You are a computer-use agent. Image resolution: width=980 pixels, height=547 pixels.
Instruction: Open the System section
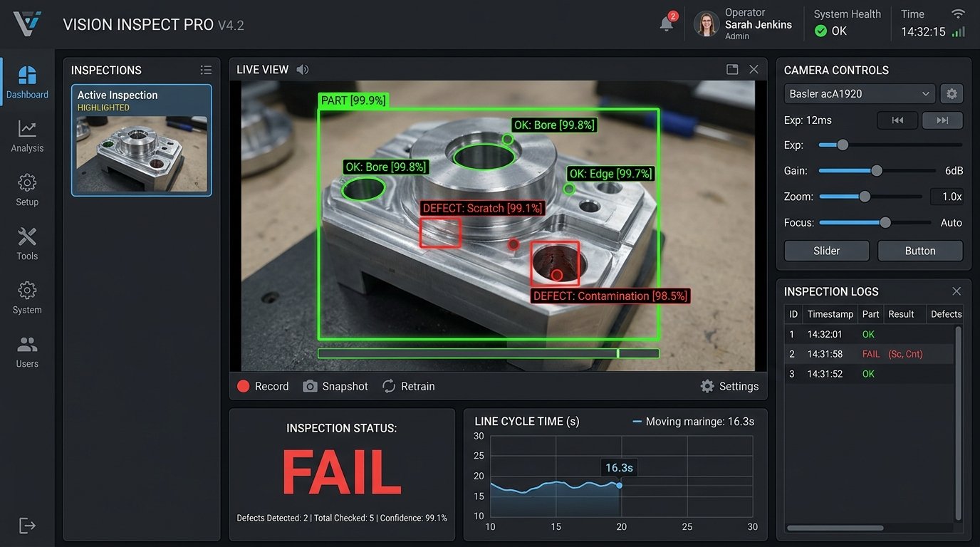tap(27, 298)
